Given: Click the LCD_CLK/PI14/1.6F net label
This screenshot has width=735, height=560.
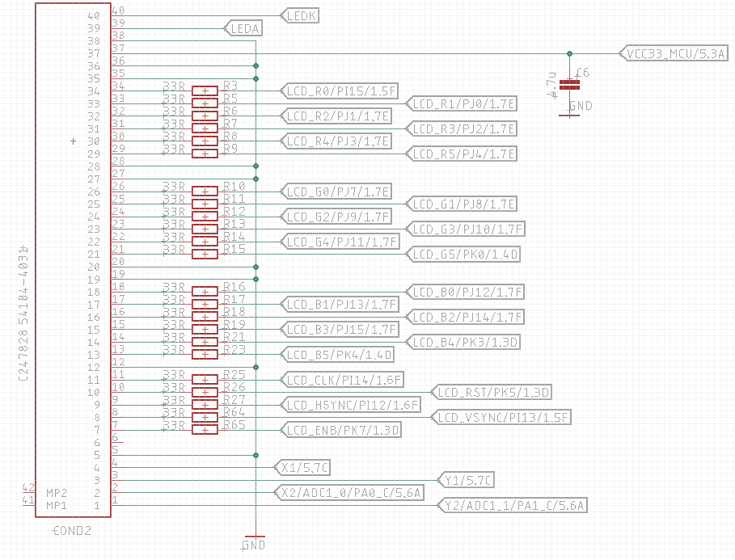Looking at the screenshot, I should [342, 380].
